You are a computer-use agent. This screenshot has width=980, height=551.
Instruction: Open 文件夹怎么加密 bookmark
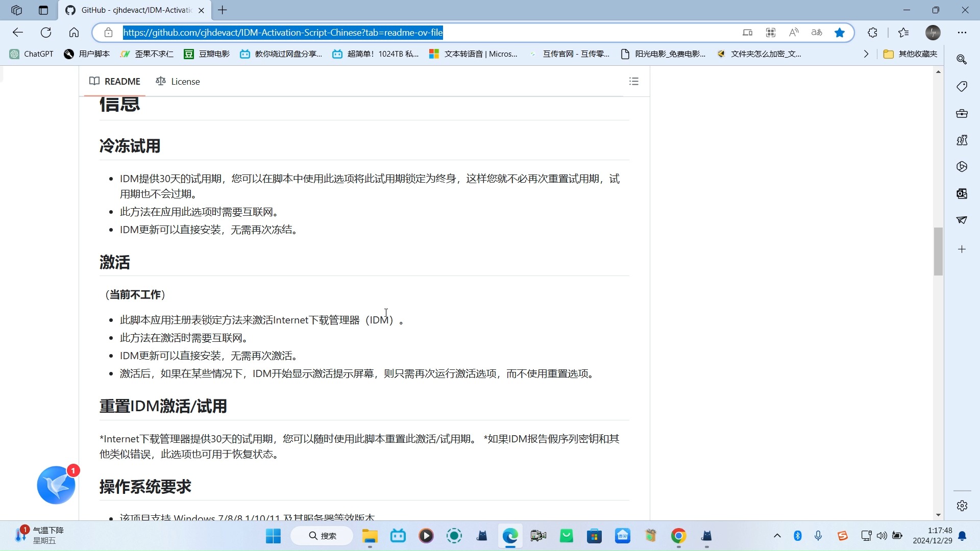pyautogui.click(x=759, y=54)
